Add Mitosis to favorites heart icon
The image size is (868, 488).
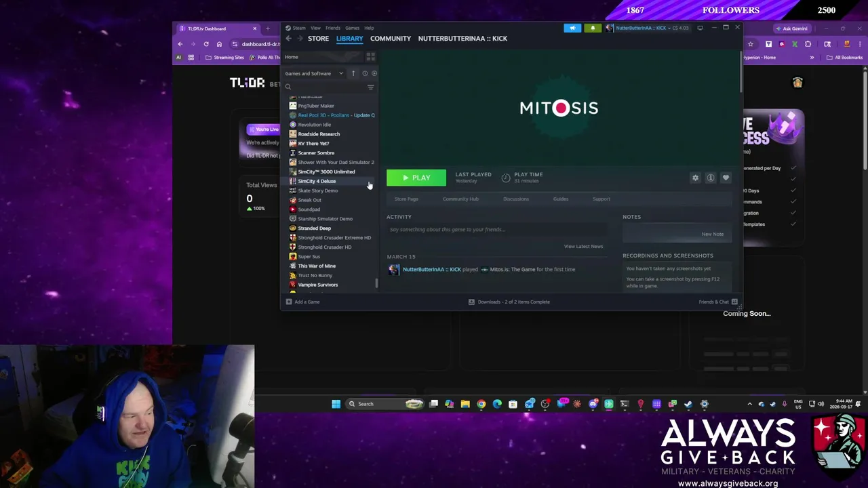click(x=726, y=178)
